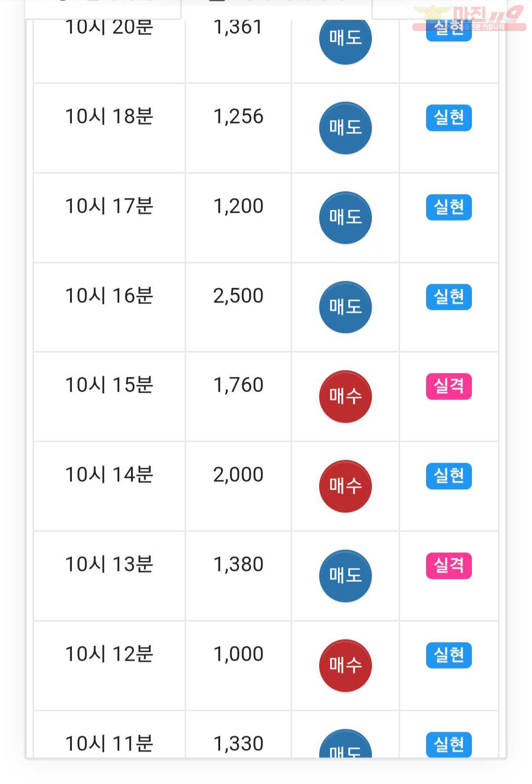Click the blue 실현 badge for 10시 11분

(449, 744)
